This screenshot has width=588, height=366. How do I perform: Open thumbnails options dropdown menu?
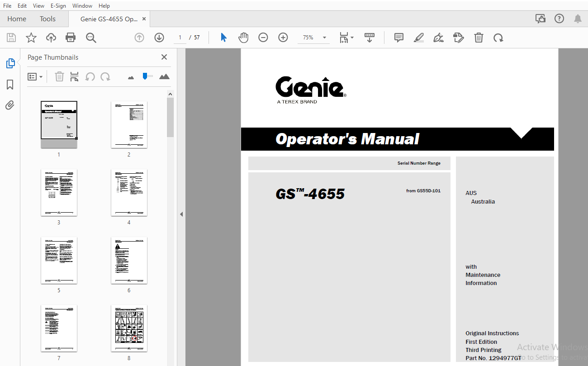point(35,77)
